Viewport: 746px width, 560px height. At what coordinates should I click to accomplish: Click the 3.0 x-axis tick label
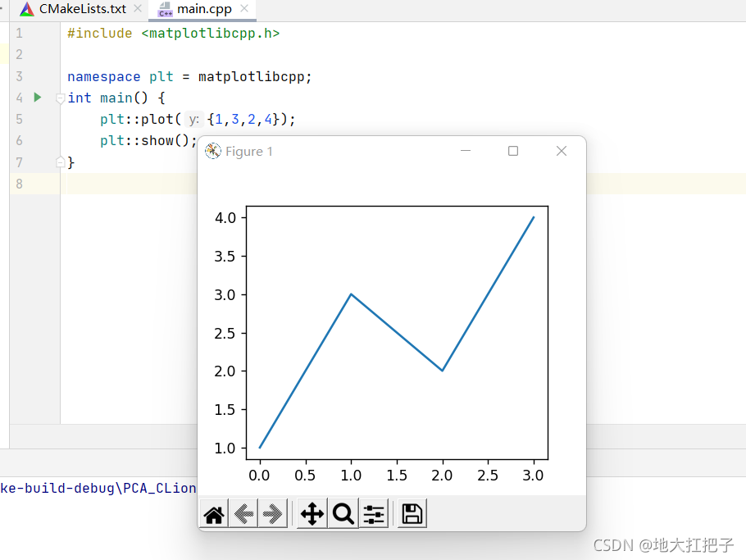tap(533, 476)
